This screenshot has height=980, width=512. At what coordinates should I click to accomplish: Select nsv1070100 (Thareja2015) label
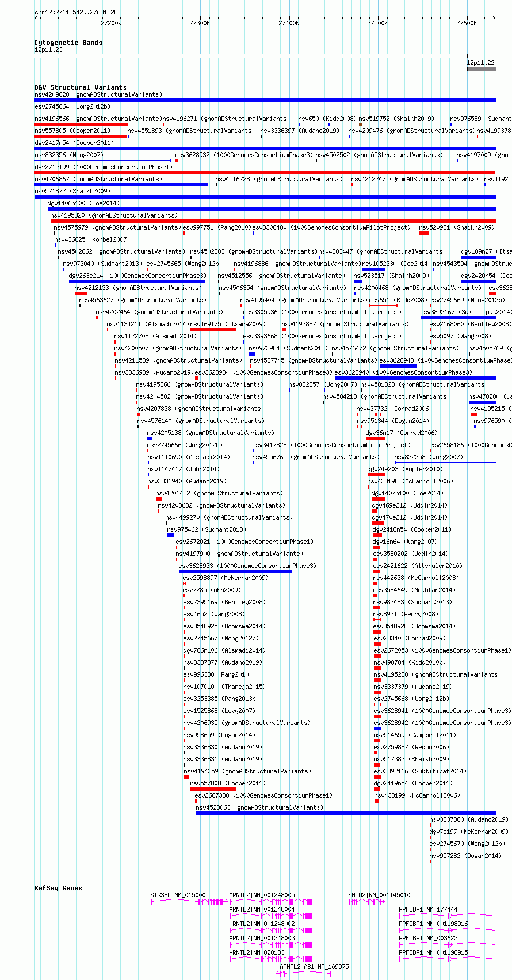click(x=224, y=687)
